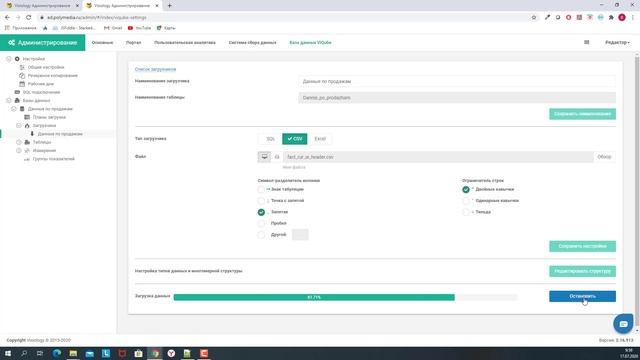This screenshot has height=360, width=640.
Task: Expand the Измерения tree node
Action: pos(19,151)
